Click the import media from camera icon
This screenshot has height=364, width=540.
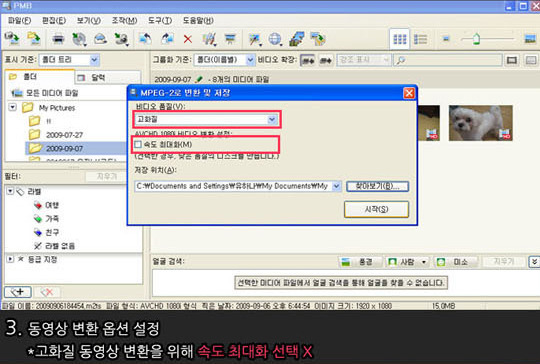click(x=13, y=39)
